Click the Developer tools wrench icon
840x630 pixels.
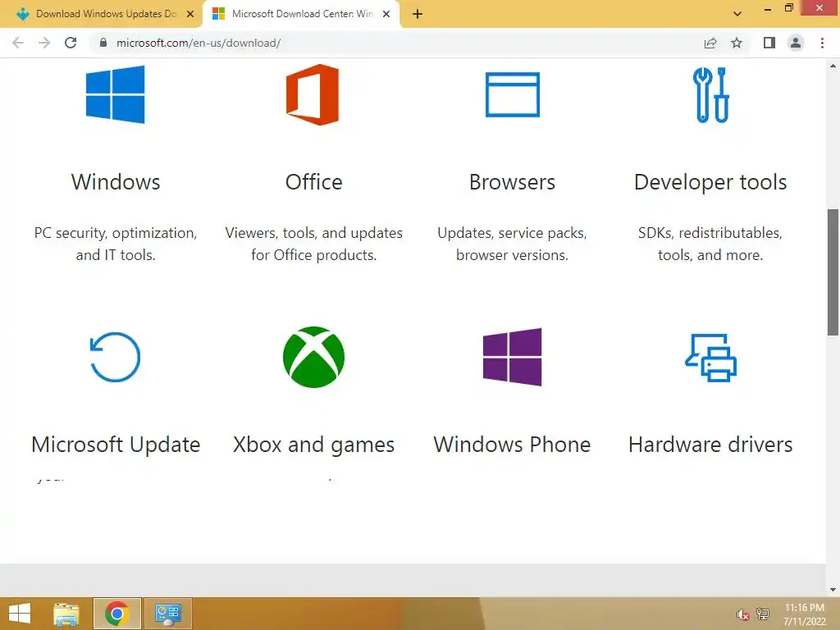point(711,95)
